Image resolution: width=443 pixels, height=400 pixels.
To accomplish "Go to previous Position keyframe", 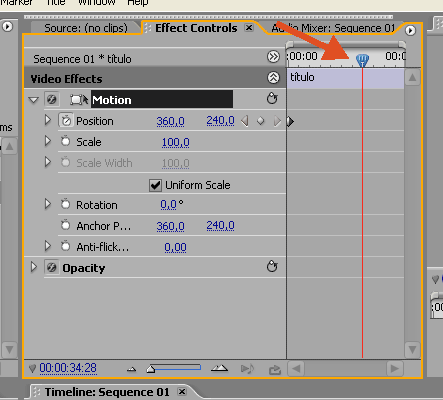I will [245, 121].
